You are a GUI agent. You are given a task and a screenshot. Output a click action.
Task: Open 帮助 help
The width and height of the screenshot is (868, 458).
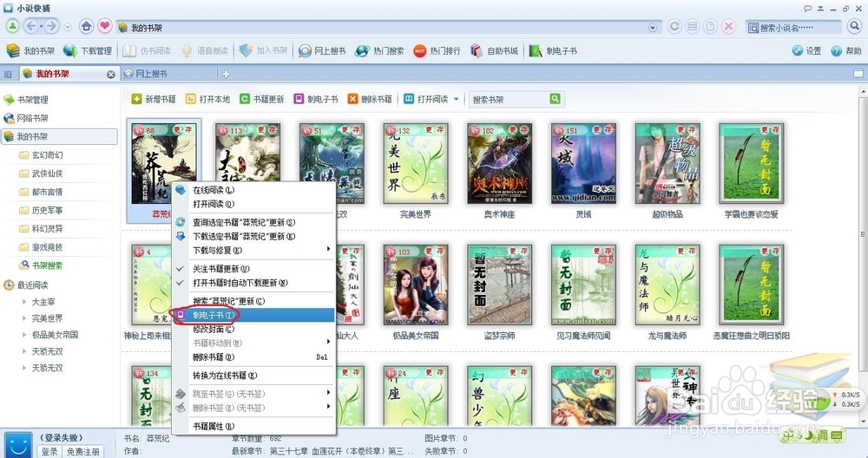pyautogui.click(x=846, y=51)
